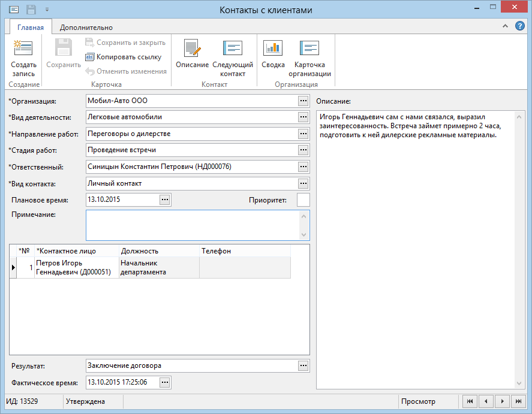The image size is (532, 414).
Task: Click Сохранить и закрыть in ribbon
Action: coord(125,43)
